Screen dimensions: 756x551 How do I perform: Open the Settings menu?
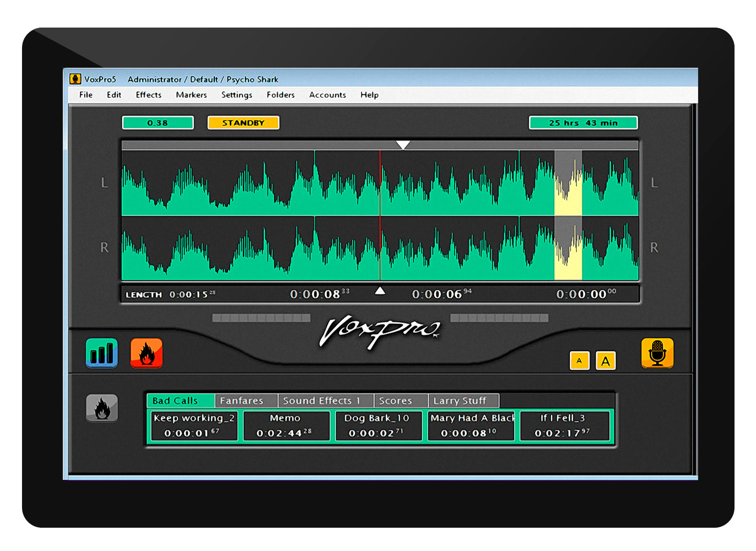pos(237,95)
